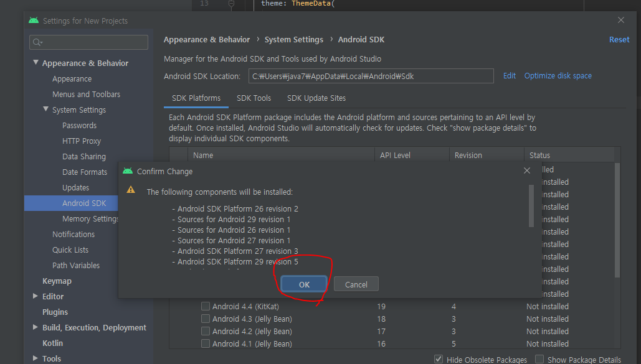Screen dimensions: 641x364
Task: Open Quick Lists settings
Action: pos(70,250)
